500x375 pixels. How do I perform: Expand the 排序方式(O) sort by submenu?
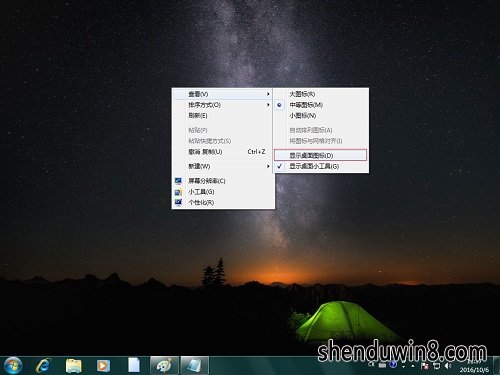pos(223,105)
